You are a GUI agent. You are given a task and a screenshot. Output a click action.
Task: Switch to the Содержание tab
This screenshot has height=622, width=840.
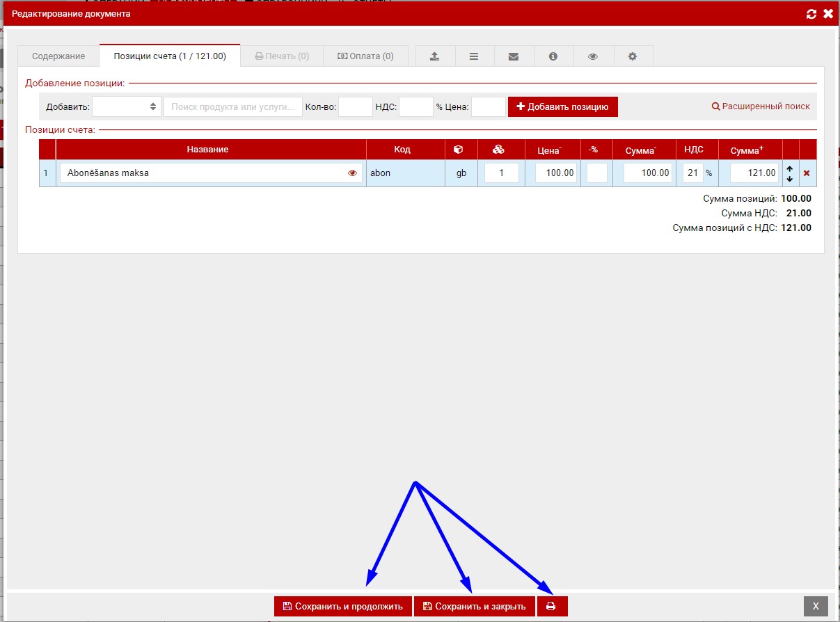click(x=58, y=56)
